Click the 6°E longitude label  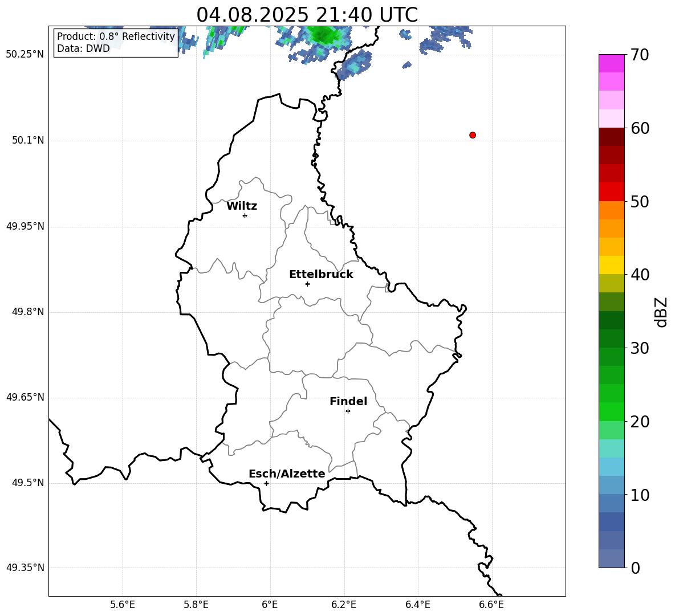pos(270,605)
